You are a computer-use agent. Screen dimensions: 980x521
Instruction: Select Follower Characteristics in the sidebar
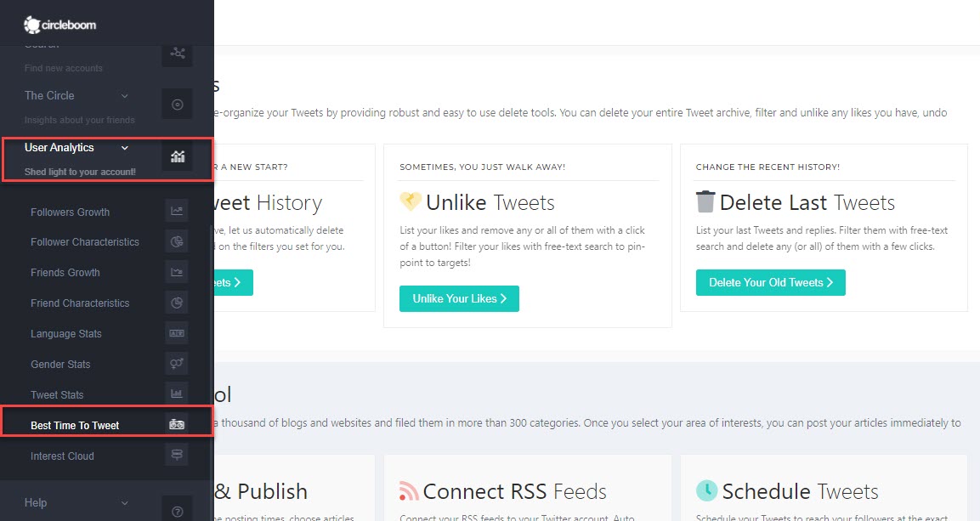pos(85,241)
